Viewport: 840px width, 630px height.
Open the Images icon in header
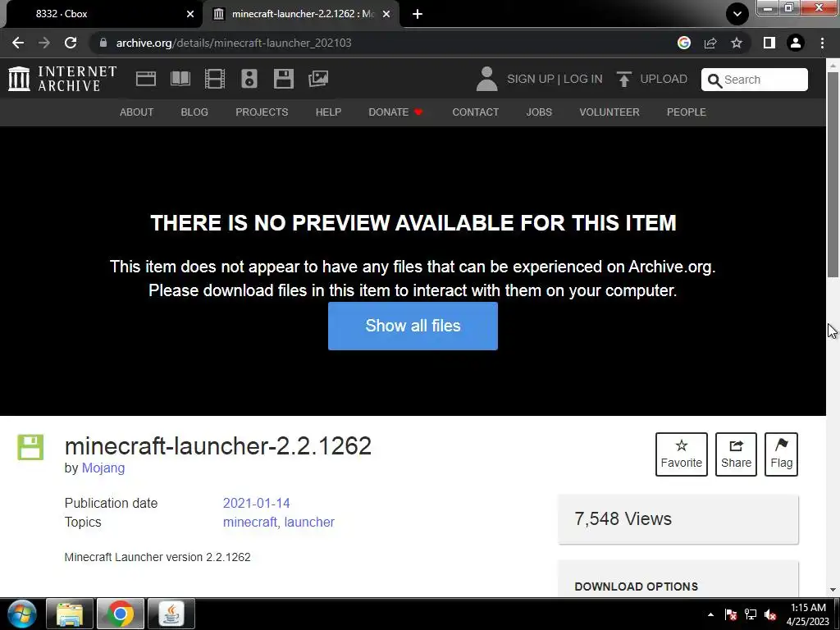318,79
